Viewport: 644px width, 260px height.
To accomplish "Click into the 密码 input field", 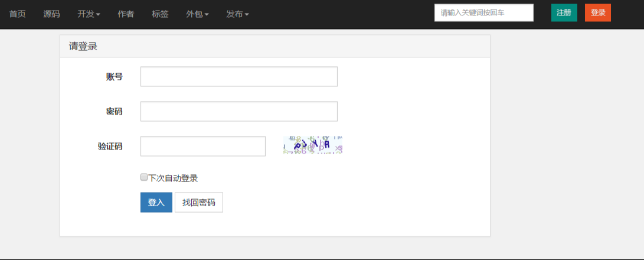I will 239,112.
